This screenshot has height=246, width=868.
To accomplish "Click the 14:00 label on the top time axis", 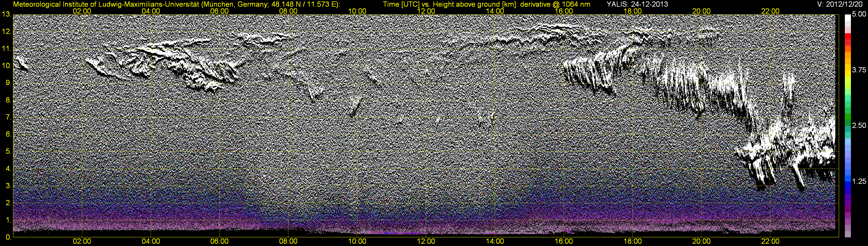I will (x=495, y=11).
